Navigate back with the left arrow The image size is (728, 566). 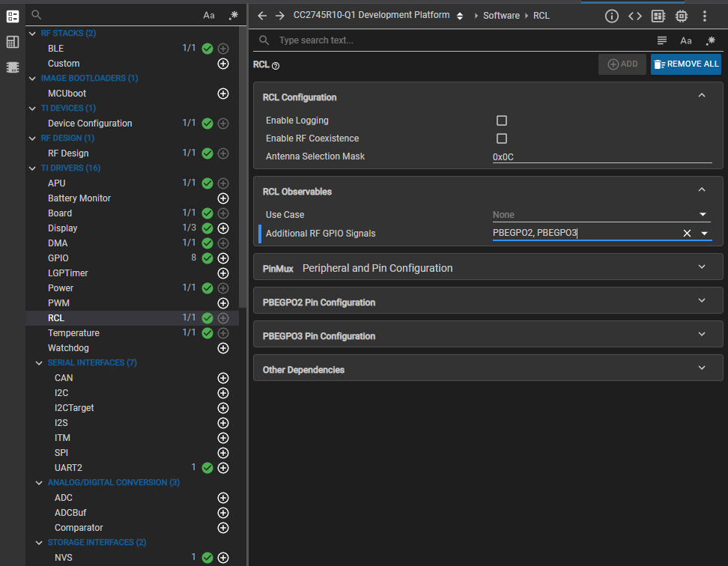point(261,16)
